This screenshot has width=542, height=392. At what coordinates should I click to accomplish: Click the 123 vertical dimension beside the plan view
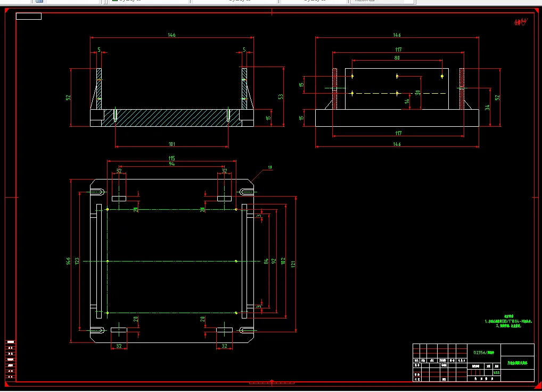[77, 261]
